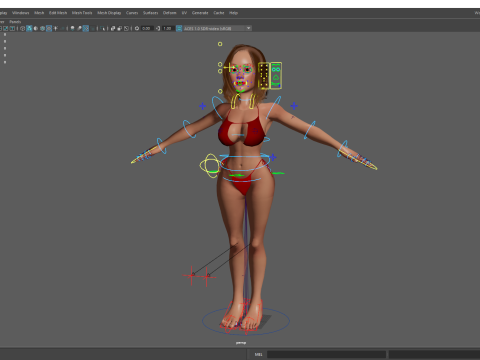
Task: Toggle the Safe Action overlay icon
Action: 6,28
